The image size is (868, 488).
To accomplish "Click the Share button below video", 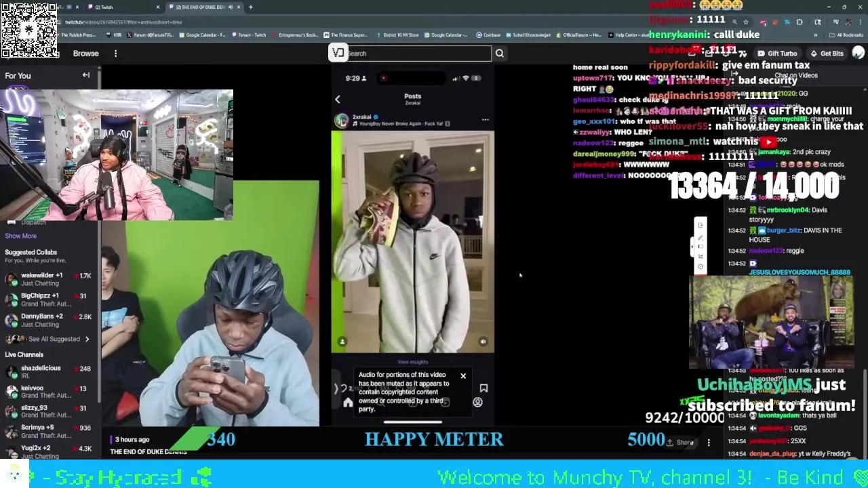I will tap(680, 443).
